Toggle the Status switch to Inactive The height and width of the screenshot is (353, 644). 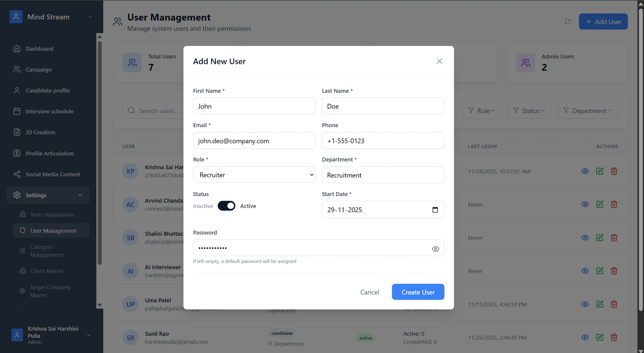[226, 206]
